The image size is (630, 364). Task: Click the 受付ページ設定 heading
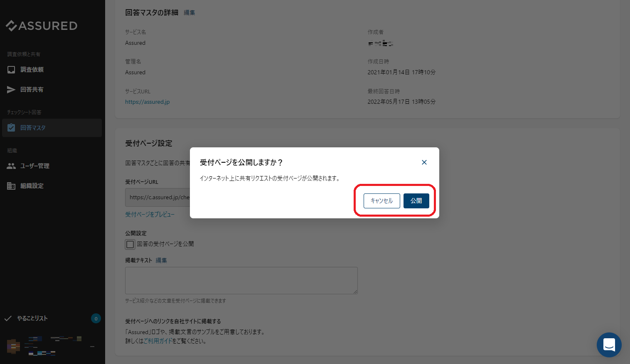(x=149, y=143)
